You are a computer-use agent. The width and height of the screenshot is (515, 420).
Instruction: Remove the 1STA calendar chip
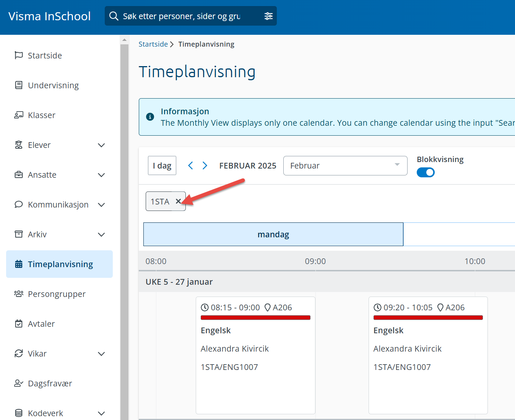(x=178, y=201)
